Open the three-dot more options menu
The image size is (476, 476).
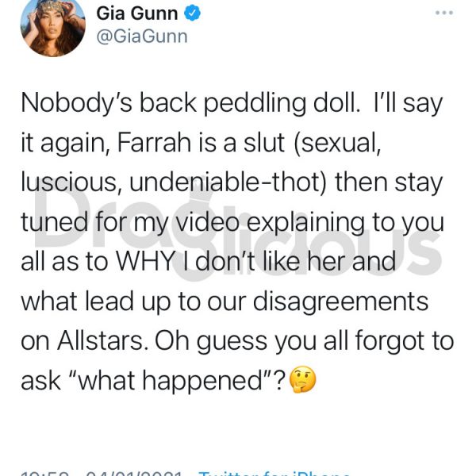tap(444, 13)
